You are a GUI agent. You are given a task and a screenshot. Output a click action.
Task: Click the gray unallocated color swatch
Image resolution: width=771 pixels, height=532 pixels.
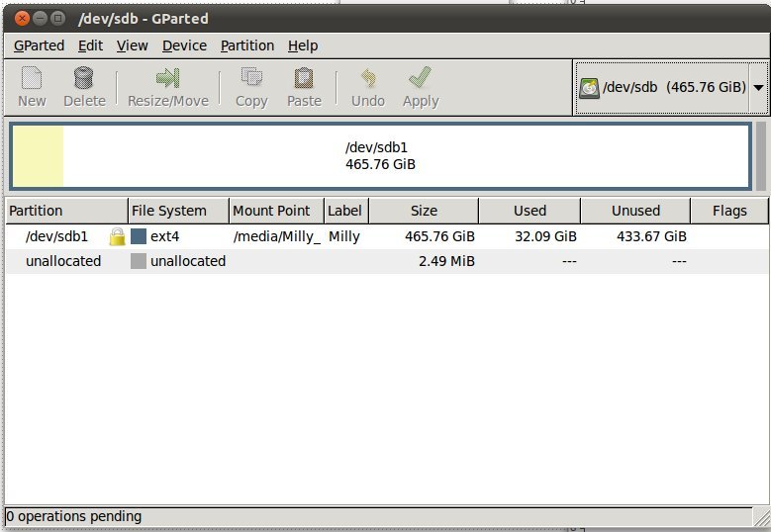(139, 261)
